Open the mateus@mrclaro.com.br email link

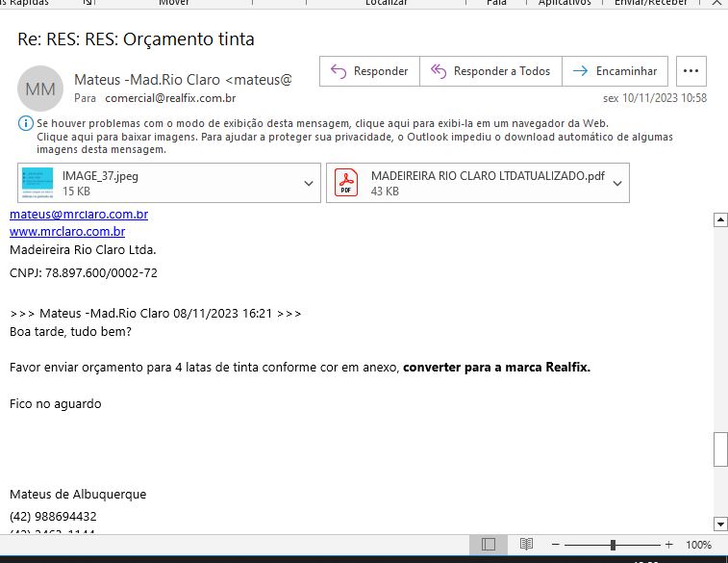click(79, 215)
